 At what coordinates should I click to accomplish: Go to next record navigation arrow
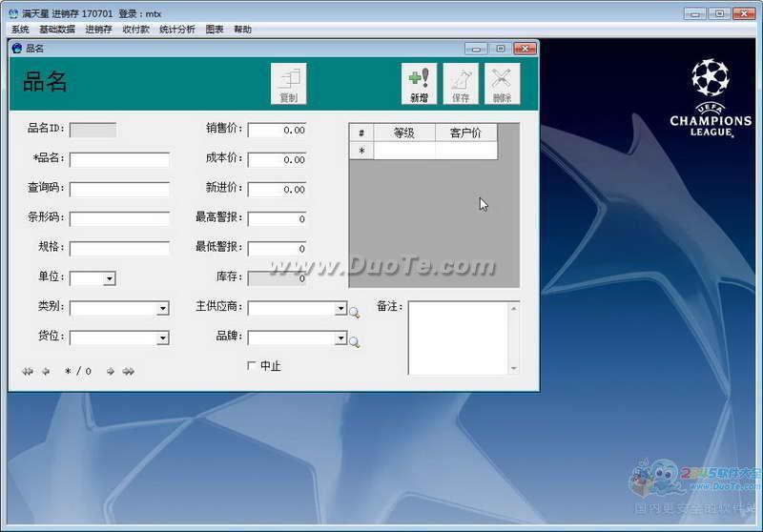coord(111,372)
